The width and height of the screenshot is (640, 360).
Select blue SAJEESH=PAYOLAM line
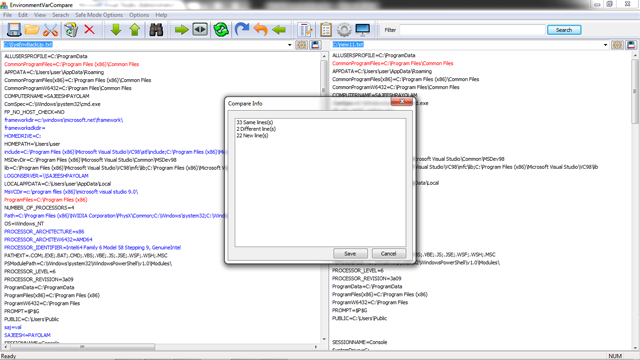tap(27, 335)
